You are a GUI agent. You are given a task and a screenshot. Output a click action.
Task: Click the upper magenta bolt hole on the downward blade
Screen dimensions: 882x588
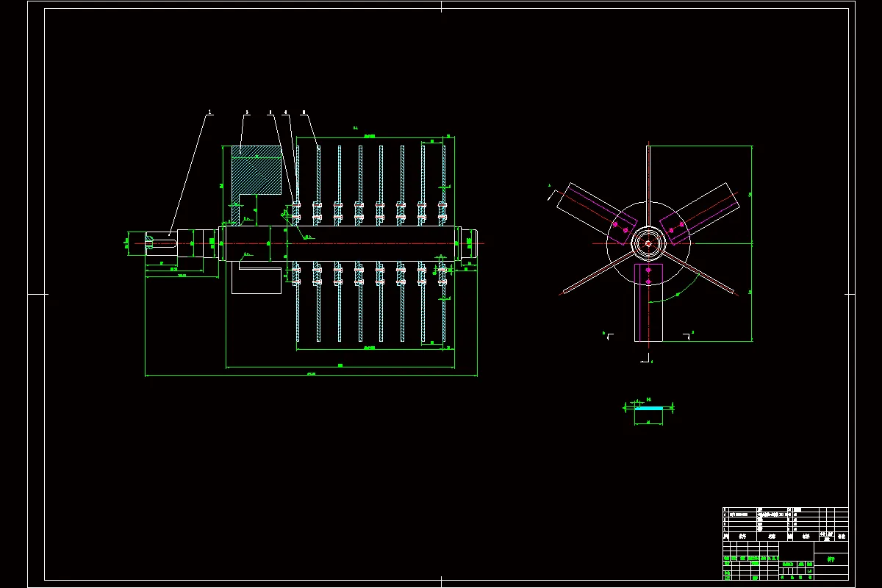click(648, 270)
